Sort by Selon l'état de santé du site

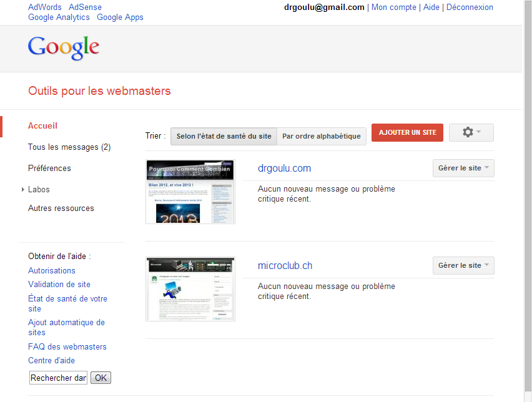coord(224,136)
